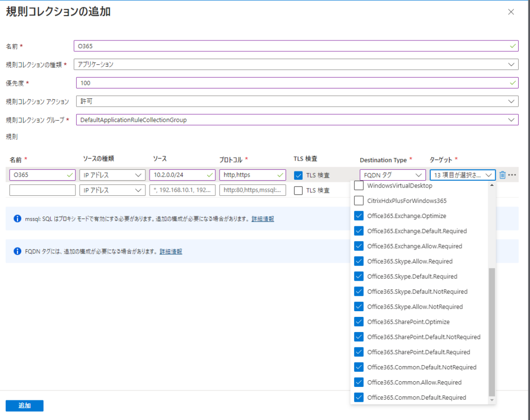530x420 pixels.
Task: Open the more options ellipsis on rule row
Action: [x=512, y=175]
